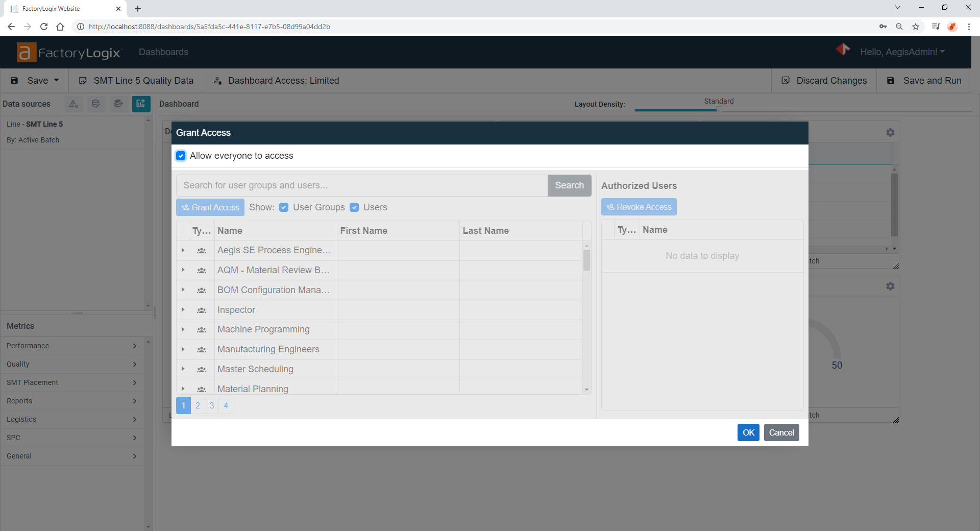Screen dimensions: 980x531
Task: Click the OK button in Grant Access dialog
Action: tap(748, 432)
